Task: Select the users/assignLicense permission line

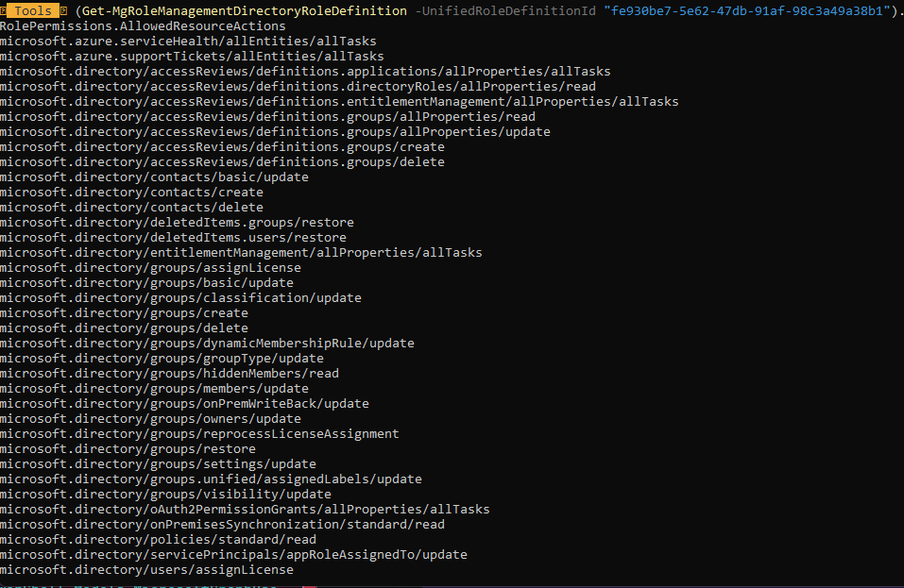Action: click(146, 569)
